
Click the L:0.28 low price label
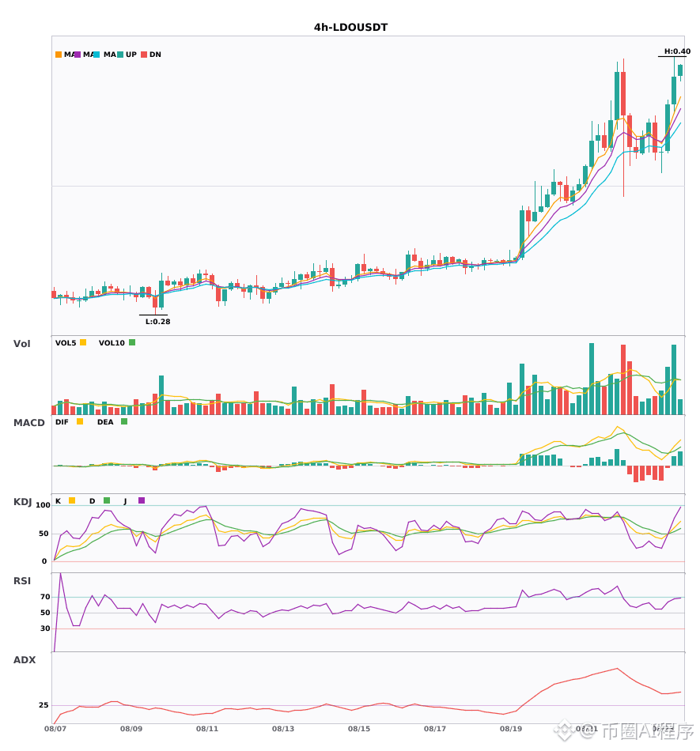pos(157,322)
